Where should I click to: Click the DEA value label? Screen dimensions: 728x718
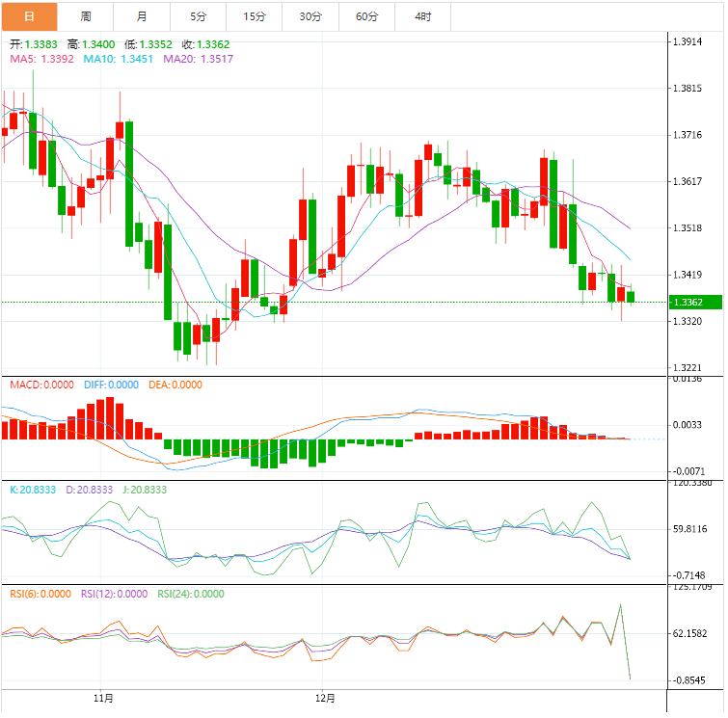point(175,385)
